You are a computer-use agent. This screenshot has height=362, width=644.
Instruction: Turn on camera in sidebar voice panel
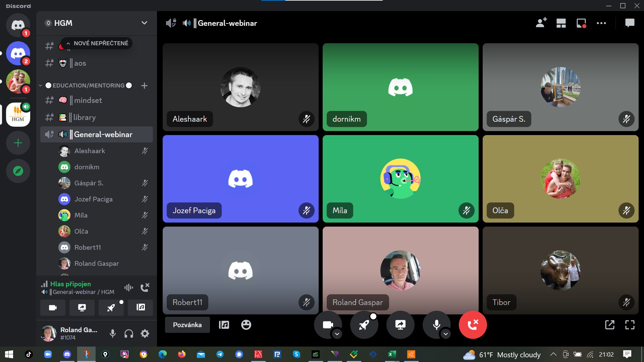point(53,307)
